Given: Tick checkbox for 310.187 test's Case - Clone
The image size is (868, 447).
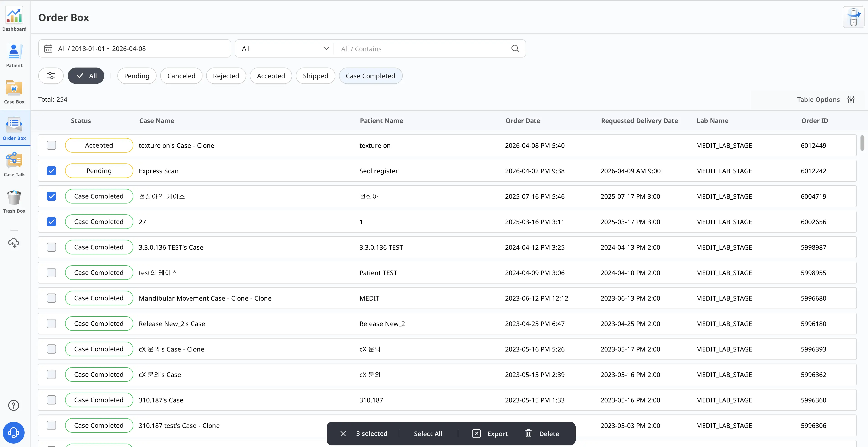Looking at the screenshot, I should [x=52, y=425].
